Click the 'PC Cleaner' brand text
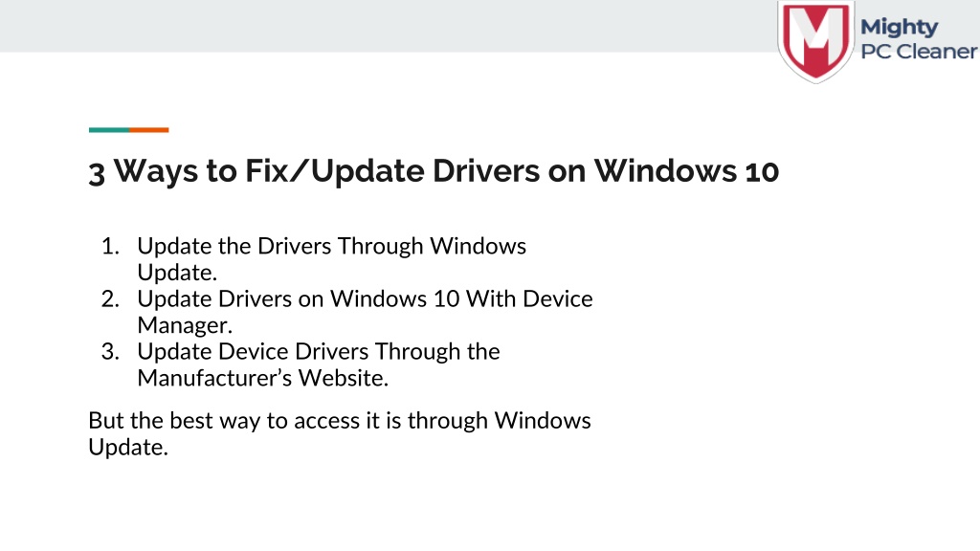The width and height of the screenshot is (980, 551). coord(918,52)
